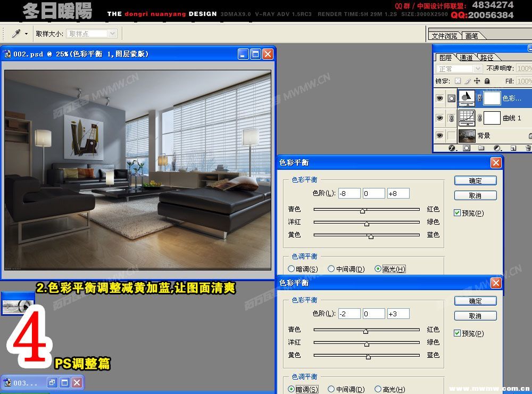Click first 色阶 field showing -2
Screen dimensions: 532x394
(x=350, y=314)
